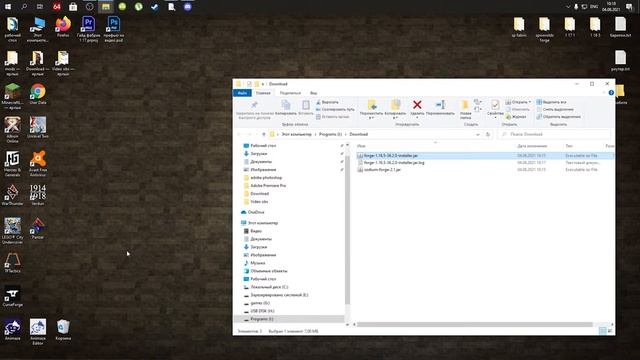
Task: Click the navigation pane vertical scrollbar
Action: point(347,229)
